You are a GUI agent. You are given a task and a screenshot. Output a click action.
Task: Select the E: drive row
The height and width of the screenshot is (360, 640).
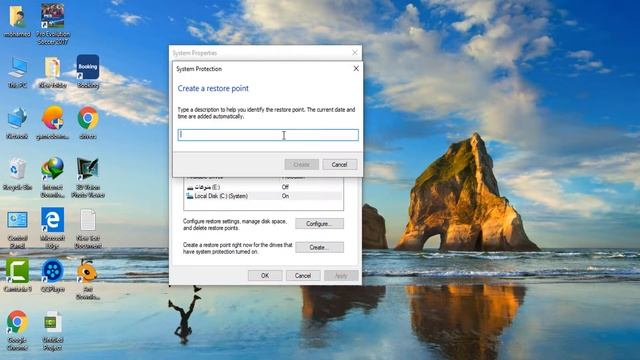[264, 187]
